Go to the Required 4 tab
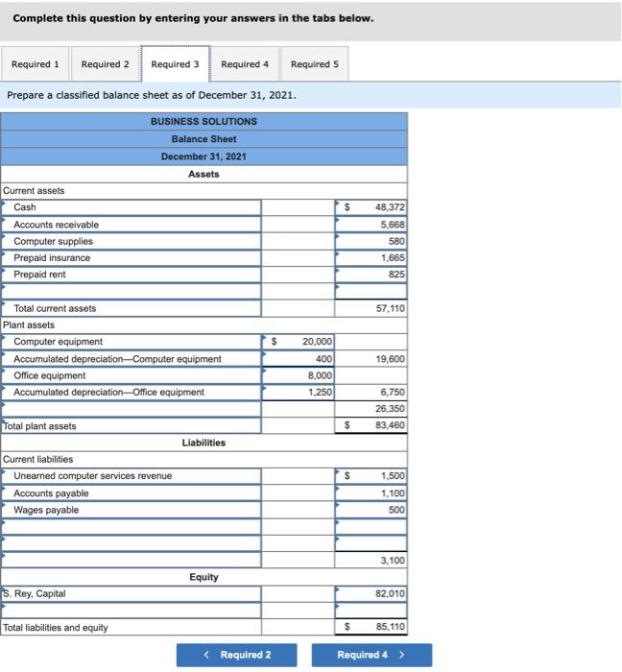Image resolution: width=622 pixels, height=672 pixels. [x=245, y=64]
